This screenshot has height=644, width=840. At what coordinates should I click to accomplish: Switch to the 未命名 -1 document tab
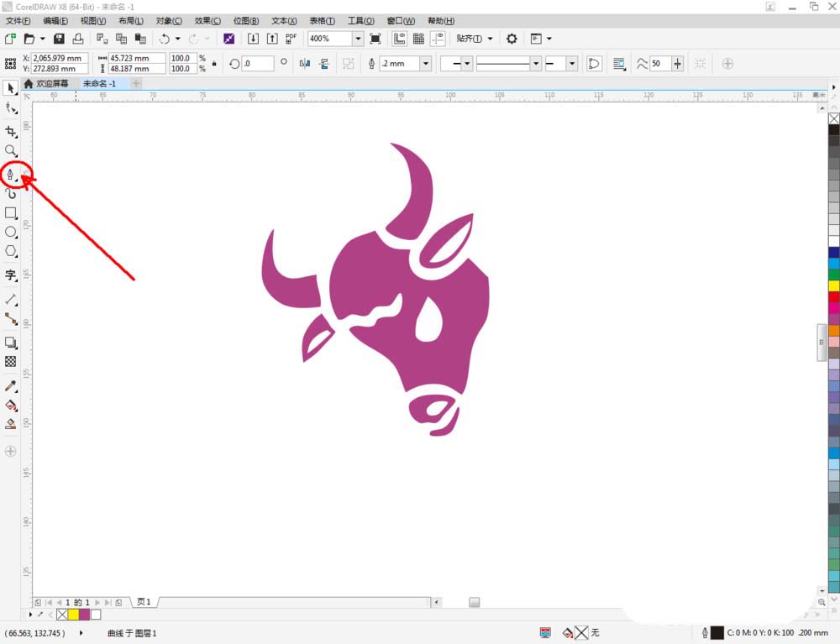point(100,83)
